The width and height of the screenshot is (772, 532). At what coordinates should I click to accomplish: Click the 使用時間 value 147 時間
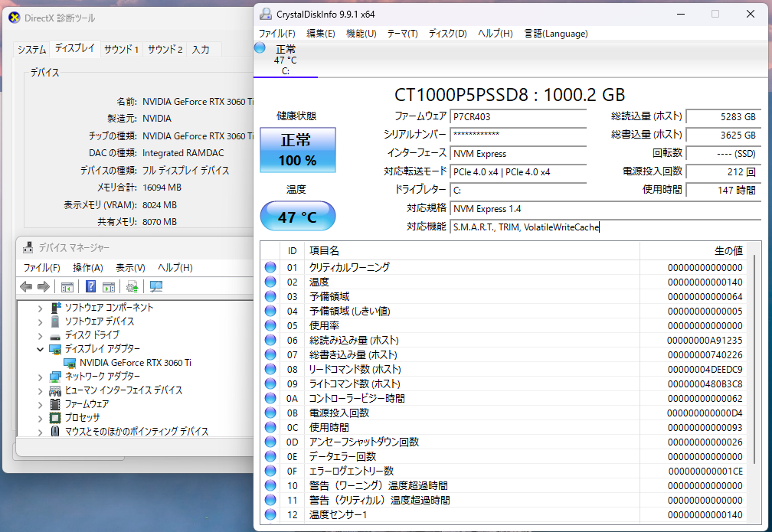click(723, 190)
